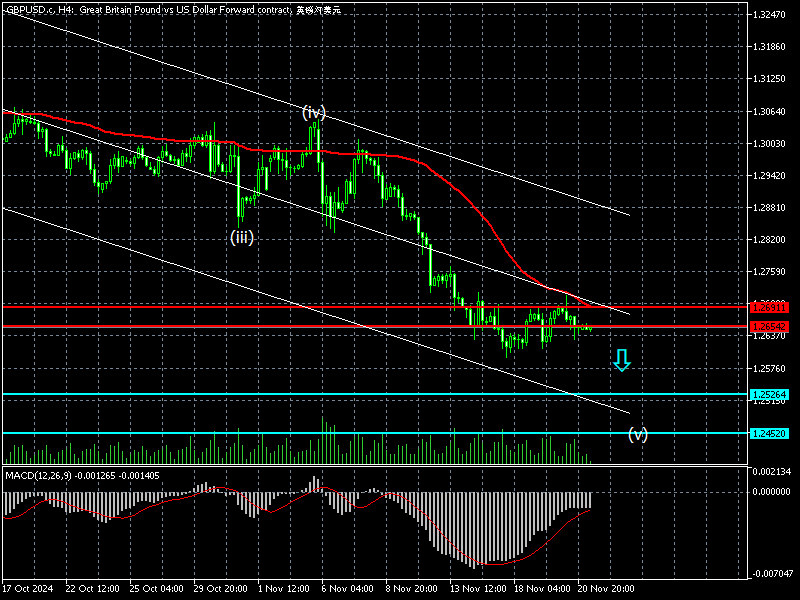Click the cyan 1.25264 price tag

pyautogui.click(x=769, y=394)
